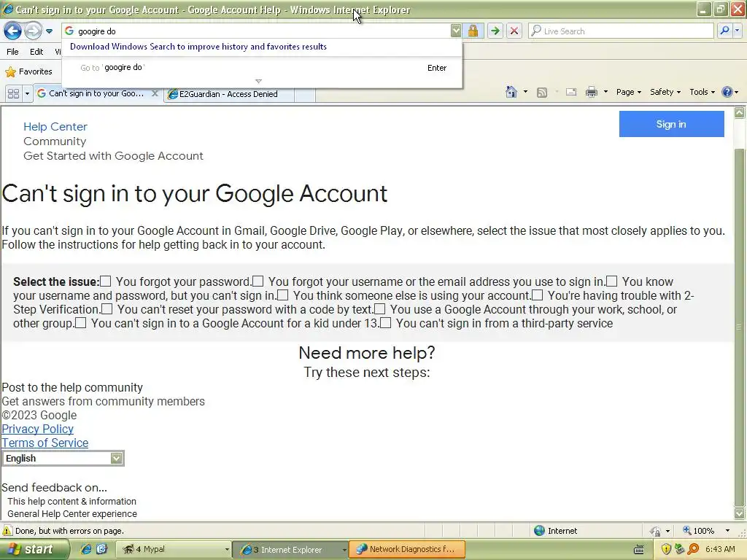Viewport: 747px width, 560px height.
Task: Click This help content & information feedback
Action: click(x=72, y=502)
